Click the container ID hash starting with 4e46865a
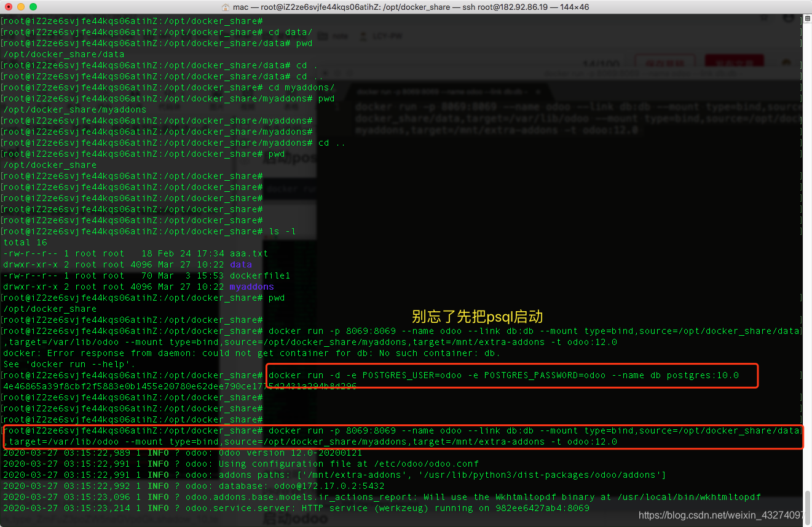This screenshot has height=527, width=812. pos(180,386)
